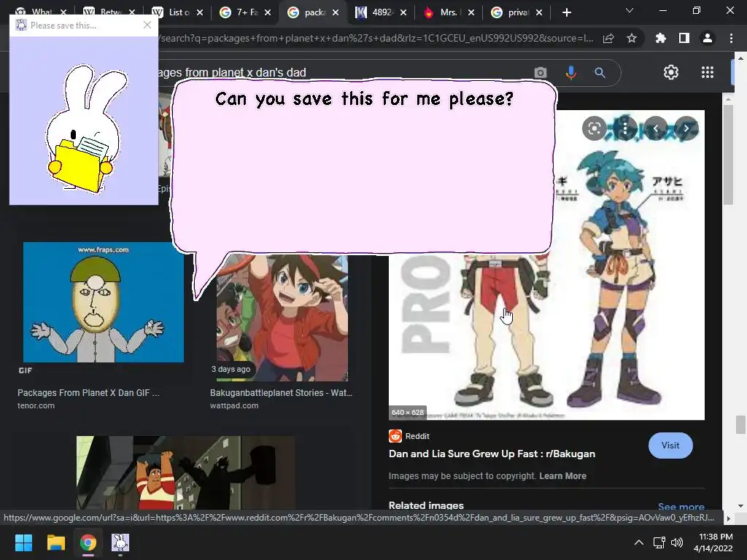Close the 'Please save this...' popup window

coord(147,26)
